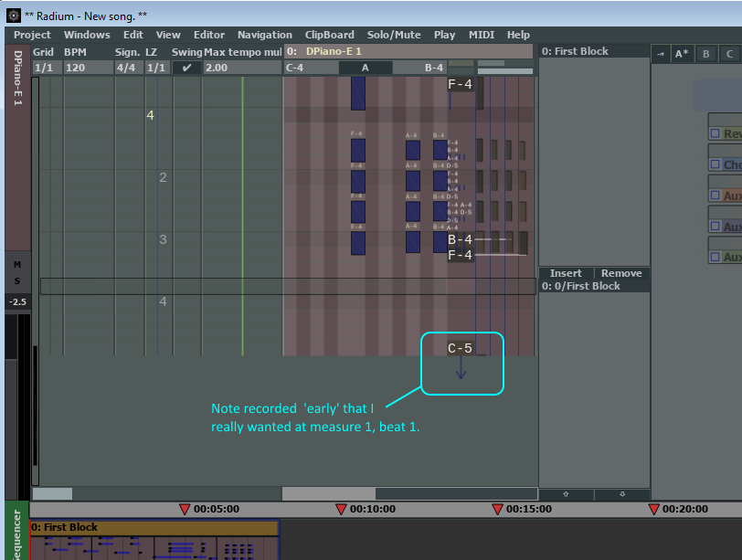The height and width of the screenshot is (560, 742).
Task: Enable the Cho effect checkbox
Action: click(716, 164)
